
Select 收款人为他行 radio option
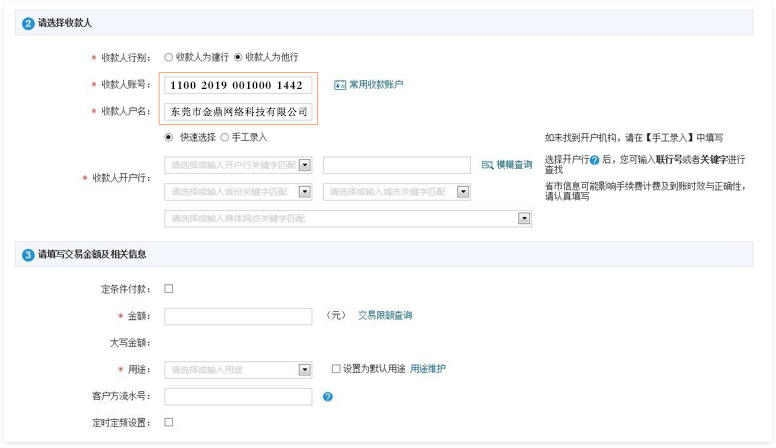click(238, 57)
